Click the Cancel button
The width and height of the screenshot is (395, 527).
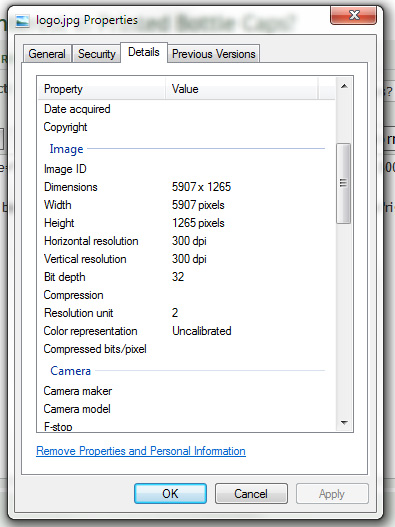pyautogui.click(x=251, y=494)
